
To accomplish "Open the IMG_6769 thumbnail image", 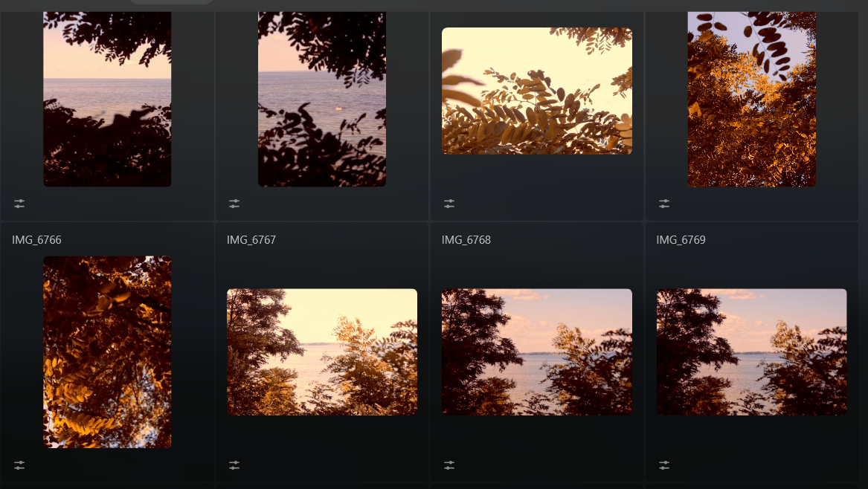I will (752, 352).
